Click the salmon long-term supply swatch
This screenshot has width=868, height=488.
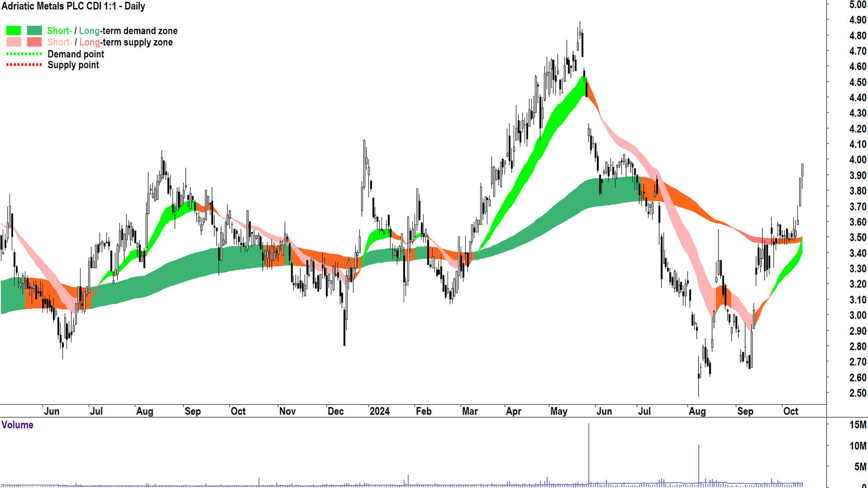tap(34, 42)
